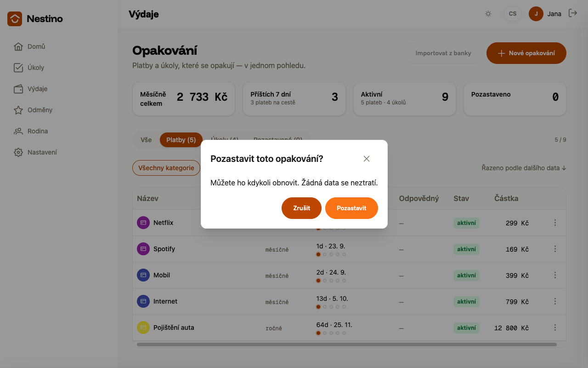The height and width of the screenshot is (368, 588).
Task: Click the Příštích 7 dní summary card
Action: [x=294, y=99]
